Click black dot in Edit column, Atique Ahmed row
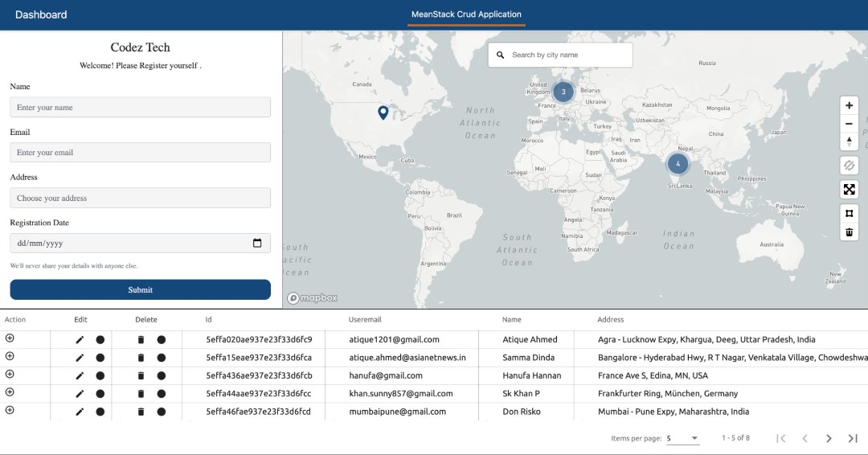This screenshot has height=455, width=868. [x=100, y=340]
